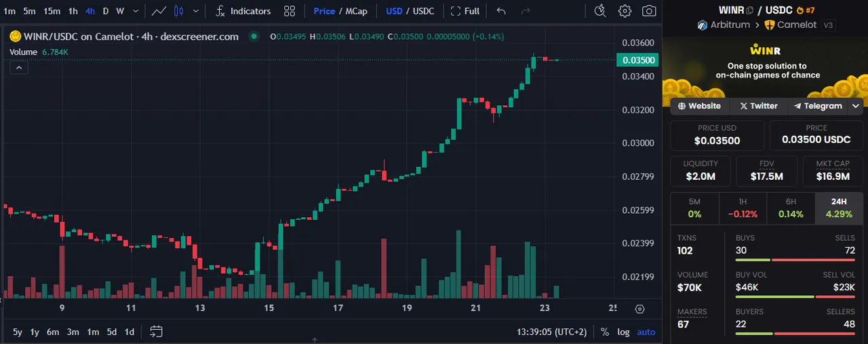Expand the more timeframes dropdown arrow

[136, 11]
